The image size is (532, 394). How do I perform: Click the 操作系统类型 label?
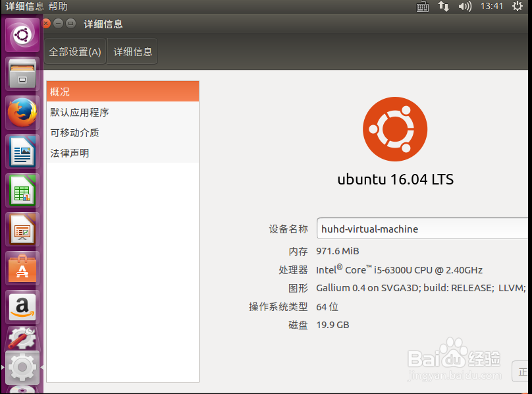(x=279, y=307)
